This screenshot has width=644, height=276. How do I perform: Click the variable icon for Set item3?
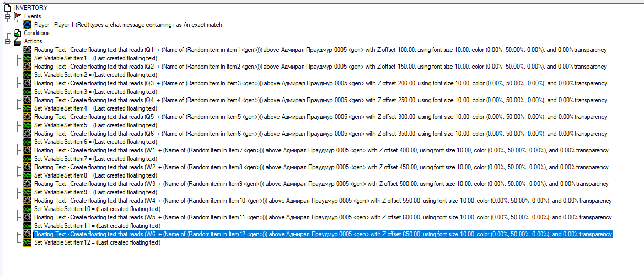pyautogui.click(x=27, y=92)
